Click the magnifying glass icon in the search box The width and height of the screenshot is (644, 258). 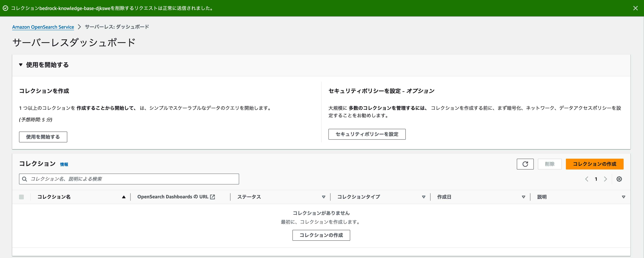(x=24, y=179)
